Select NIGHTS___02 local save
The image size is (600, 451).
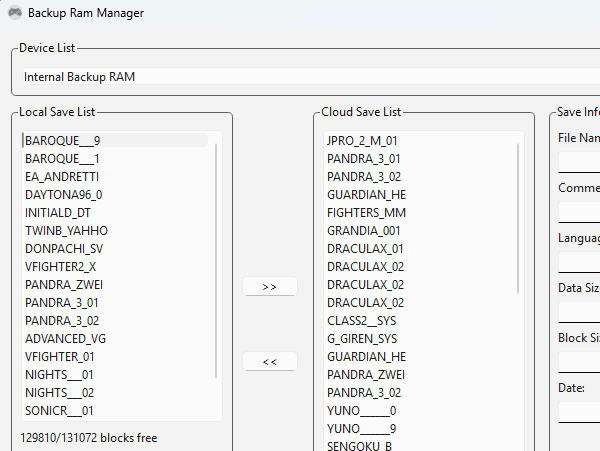115,392
